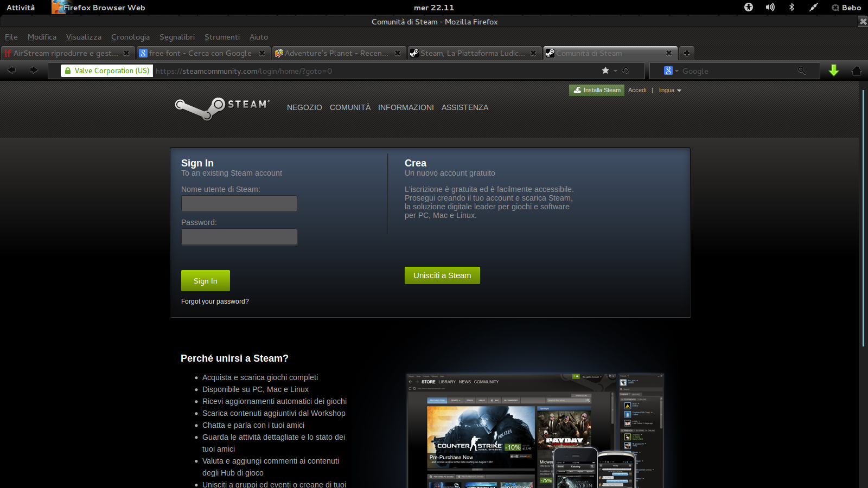Open the volume control in top bar
Image resolution: width=868 pixels, height=488 pixels.
click(770, 7)
